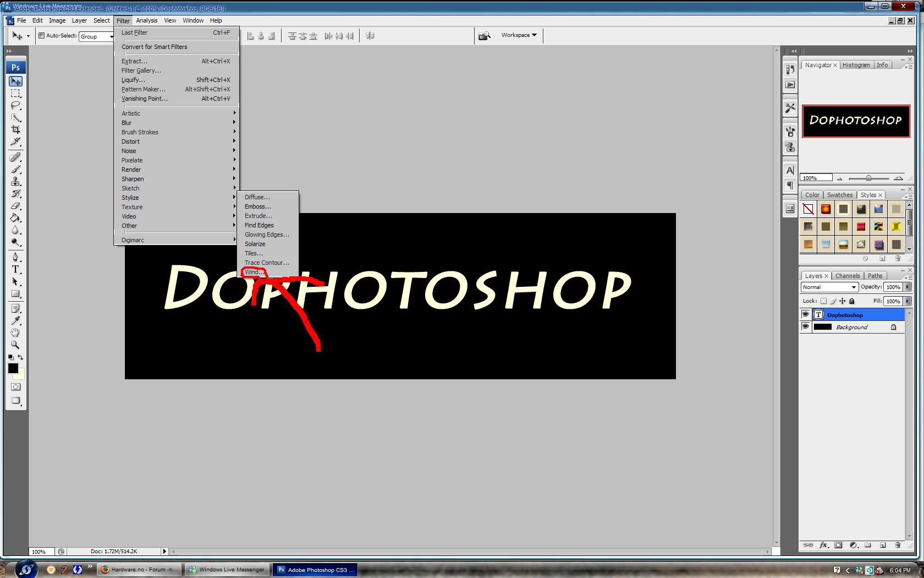Image resolution: width=924 pixels, height=578 pixels.
Task: Select the Rectangular Marquee tool
Action: (15, 94)
